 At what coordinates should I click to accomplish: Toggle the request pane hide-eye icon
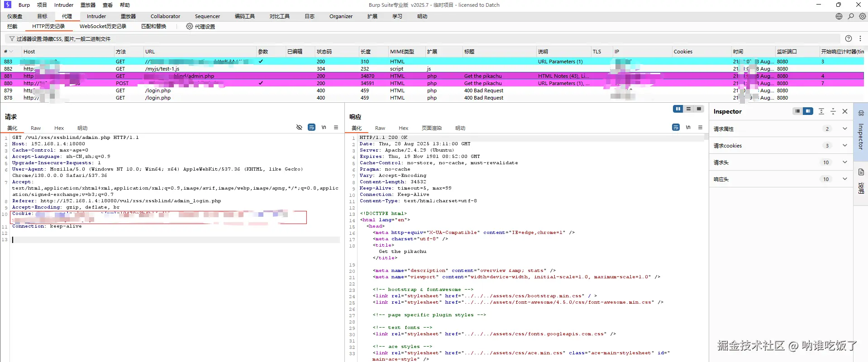[x=299, y=128]
